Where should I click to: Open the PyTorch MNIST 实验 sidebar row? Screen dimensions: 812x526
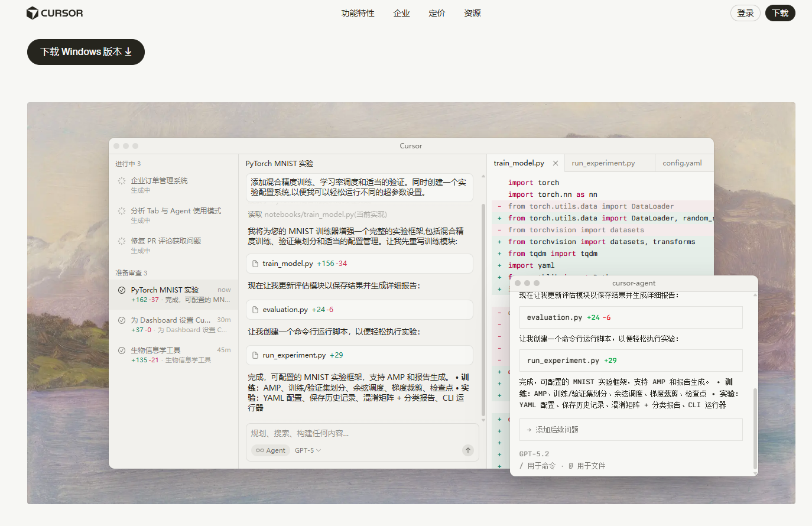tap(174, 294)
